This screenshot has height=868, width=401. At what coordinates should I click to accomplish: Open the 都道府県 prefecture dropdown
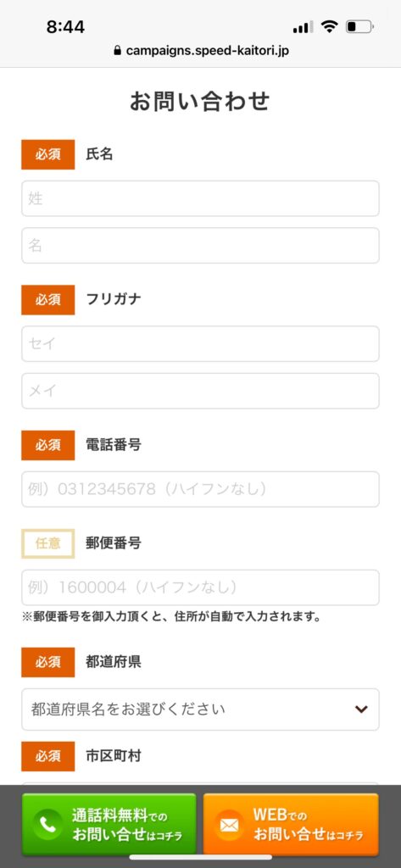[200, 709]
